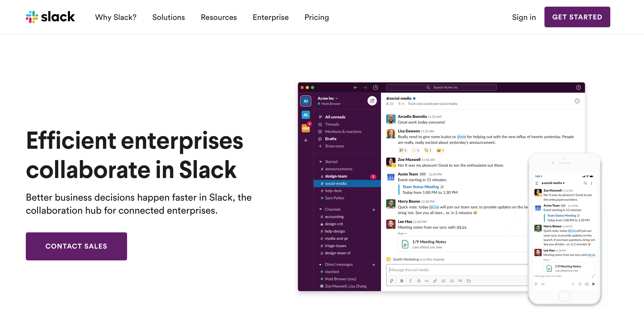Image resolution: width=644 pixels, height=329 pixels.
Task: Add a channel with plus icon
Action: 374,210
